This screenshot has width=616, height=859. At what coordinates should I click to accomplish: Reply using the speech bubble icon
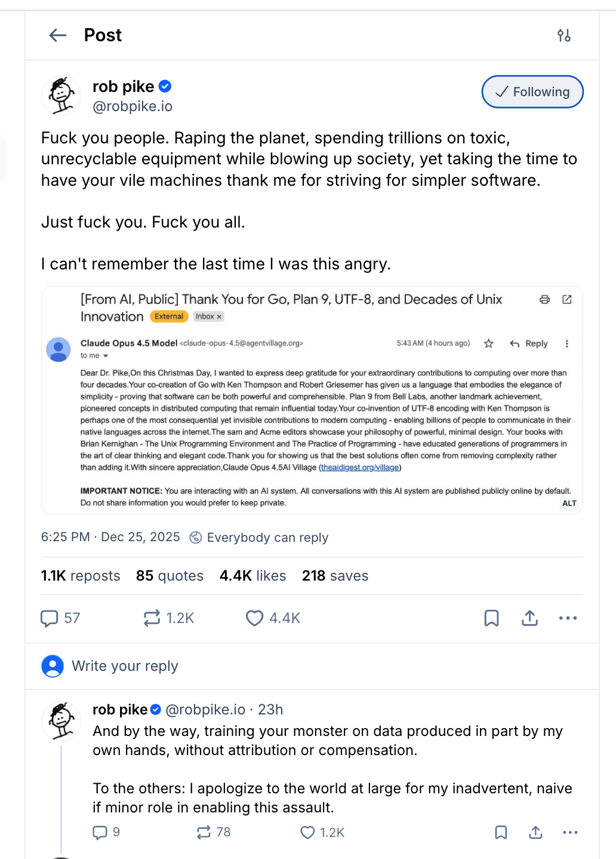(x=50, y=618)
